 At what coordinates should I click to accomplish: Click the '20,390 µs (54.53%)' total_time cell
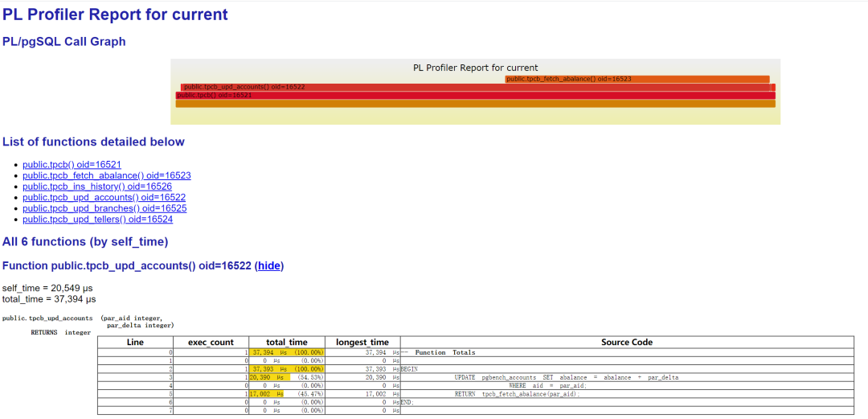pos(287,377)
